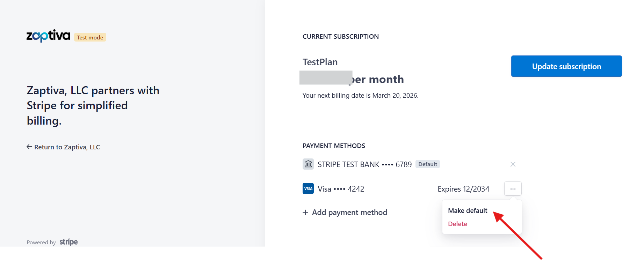644x260 pixels.
Task: Click the Visa 4242 card text
Action: pos(341,189)
